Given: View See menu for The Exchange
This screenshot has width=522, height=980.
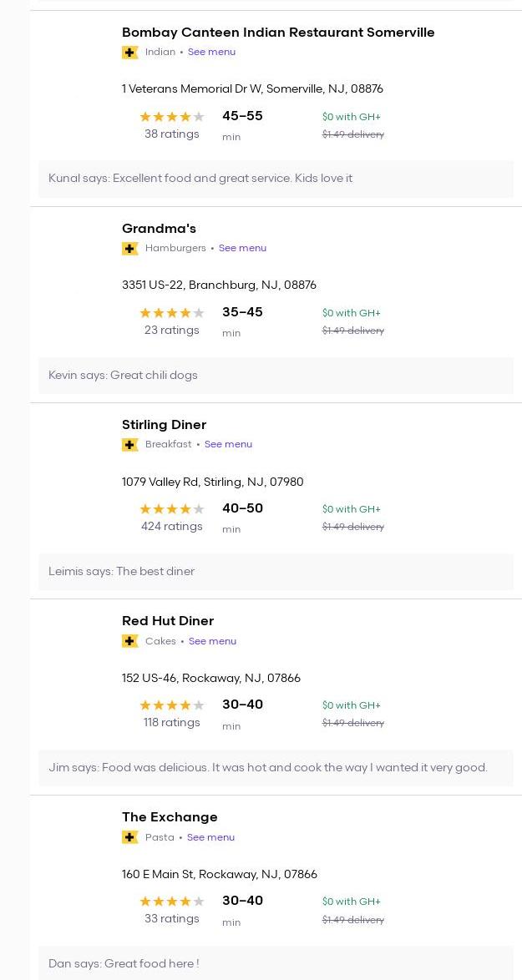Looking at the screenshot, I should 210,837.
